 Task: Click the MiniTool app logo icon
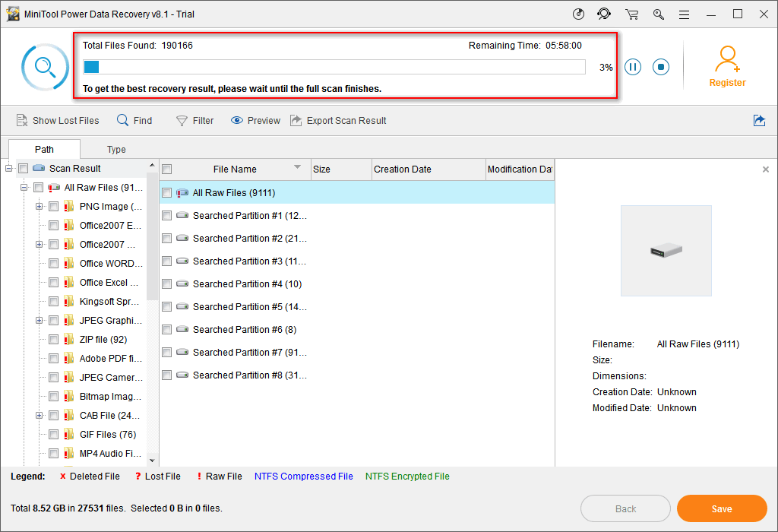pyautogui.click(x=13, y=14)
